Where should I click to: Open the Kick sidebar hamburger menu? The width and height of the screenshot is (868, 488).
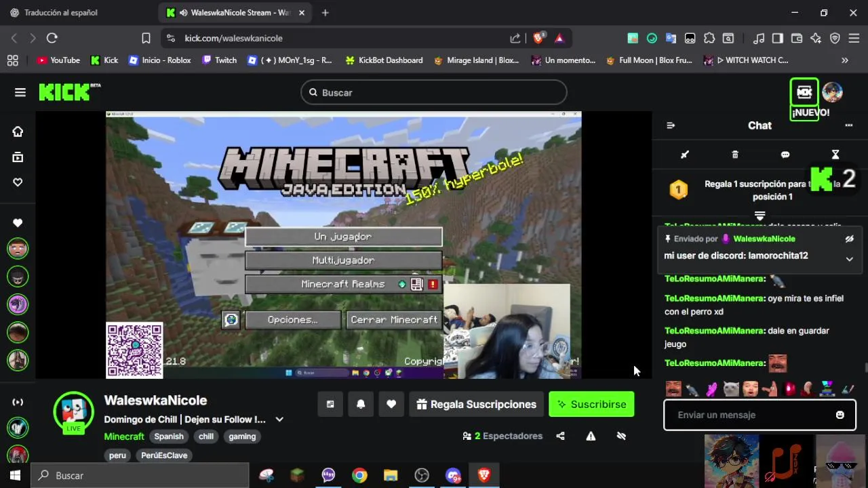(20, 92)
